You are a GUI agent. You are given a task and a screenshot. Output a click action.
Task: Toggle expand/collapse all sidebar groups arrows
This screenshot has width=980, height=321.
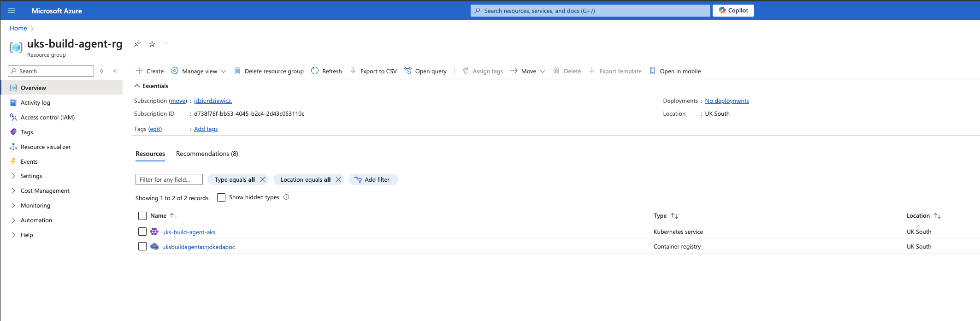tap(101, 71)
